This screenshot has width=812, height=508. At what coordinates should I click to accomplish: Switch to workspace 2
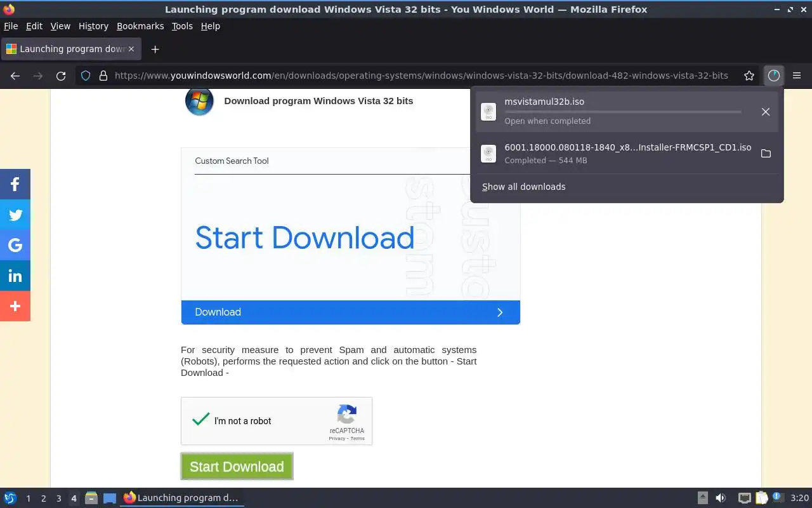[43, 498]
